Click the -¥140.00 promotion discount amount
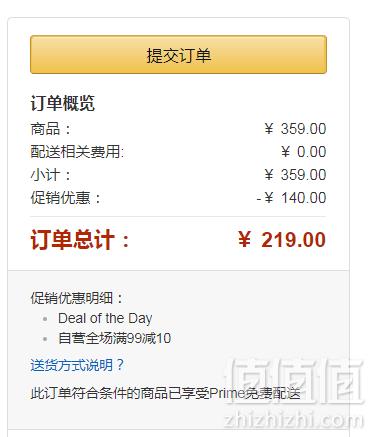 (x=291, y=198)
